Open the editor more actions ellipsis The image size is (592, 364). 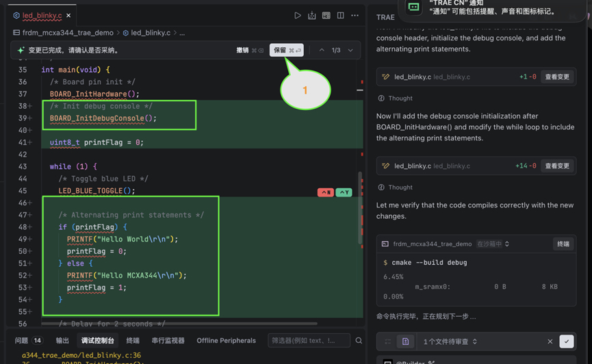pyautogui.click(x=355, y=16)
